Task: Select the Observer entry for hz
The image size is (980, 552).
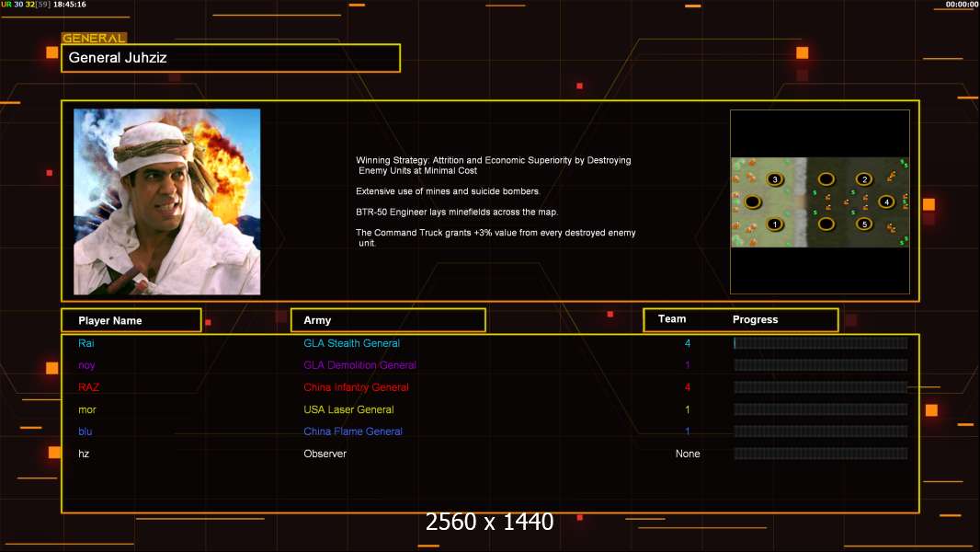Action: (x=325, y=454)
